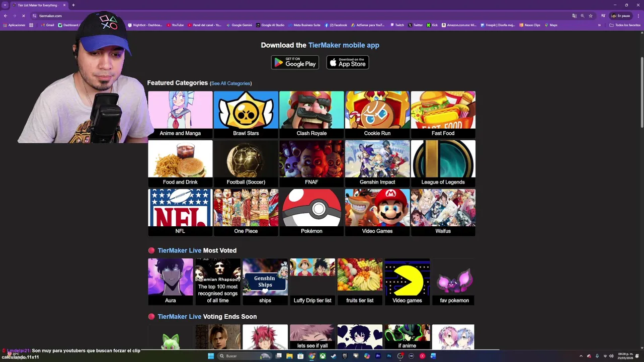The height and width of the screenshot is (362, 644).
Task: Open the Meta Business Suite bookmark
Action: click(304, 25)
